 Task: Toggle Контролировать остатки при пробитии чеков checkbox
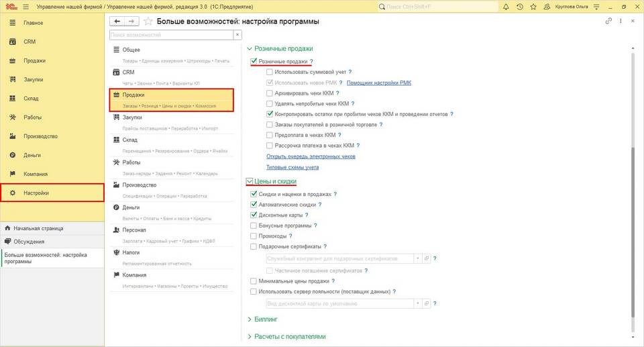tap(270, 114)
